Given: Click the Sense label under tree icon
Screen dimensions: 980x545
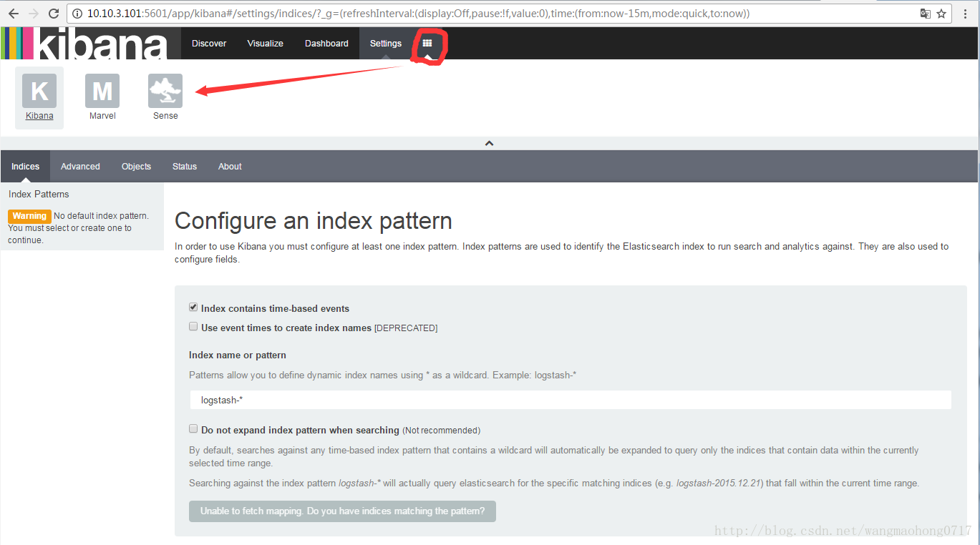Looking at the screenshot, I should [x=165, y=116].
